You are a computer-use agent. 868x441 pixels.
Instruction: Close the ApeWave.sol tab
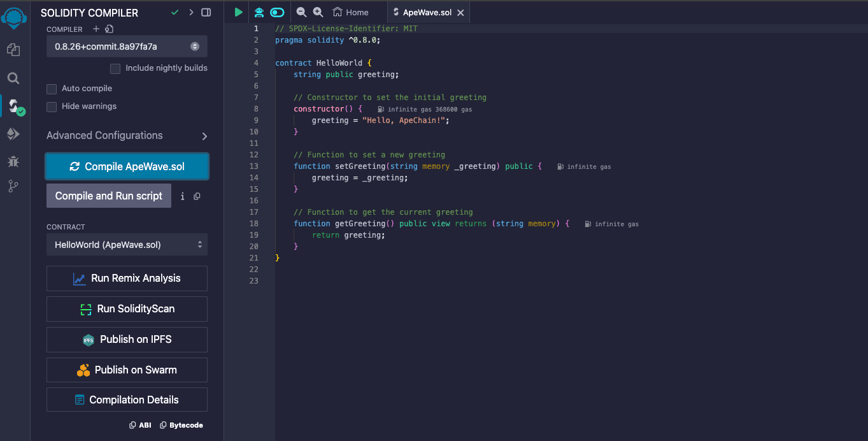[460, 13]
